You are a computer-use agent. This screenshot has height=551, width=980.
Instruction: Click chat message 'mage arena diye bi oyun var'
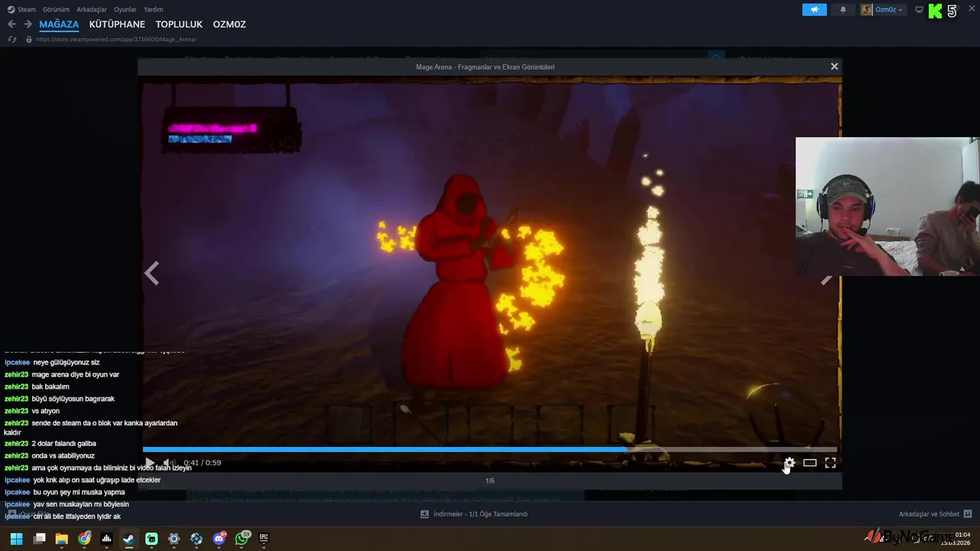tap(75, 375)
